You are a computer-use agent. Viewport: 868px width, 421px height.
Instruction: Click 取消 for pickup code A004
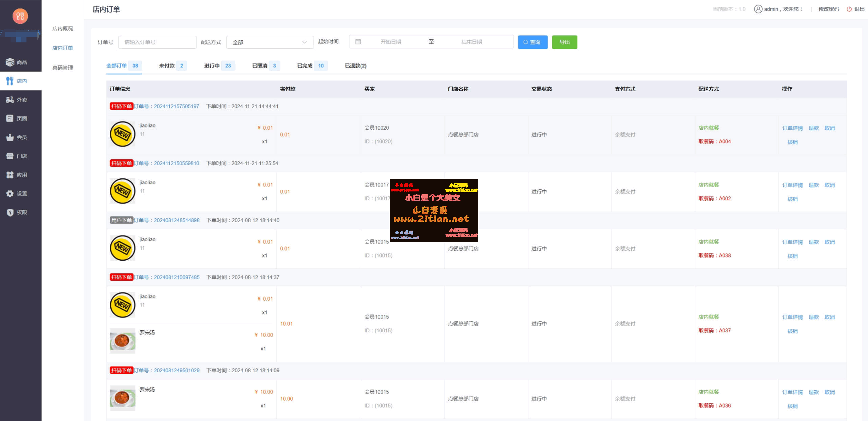click(830, 128)
